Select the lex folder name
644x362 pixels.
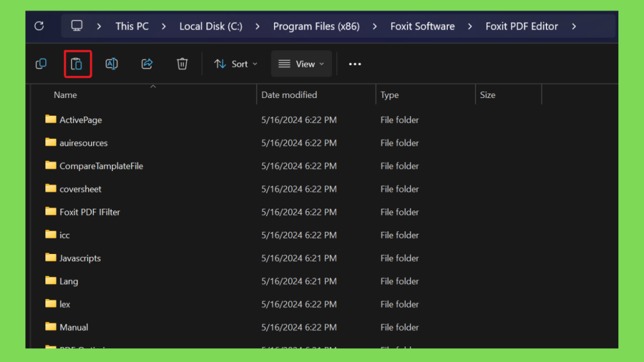(65, 304)
